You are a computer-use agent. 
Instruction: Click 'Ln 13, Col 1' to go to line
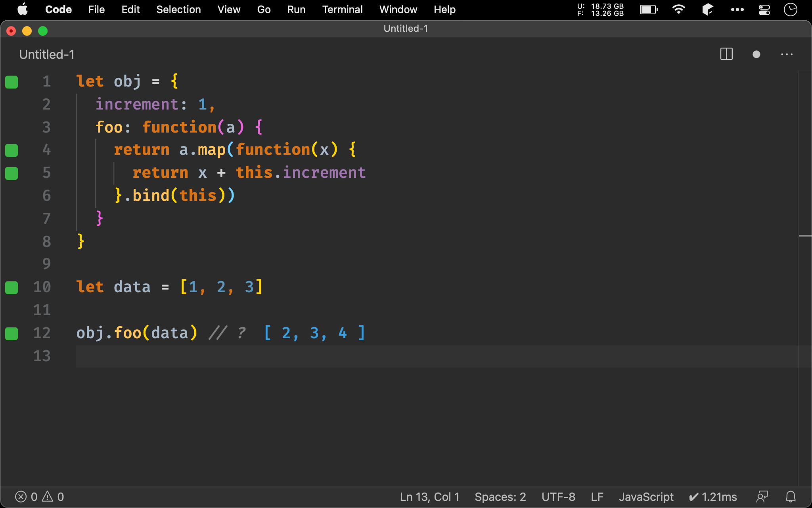pyautogui.click(x=429, y=497)
